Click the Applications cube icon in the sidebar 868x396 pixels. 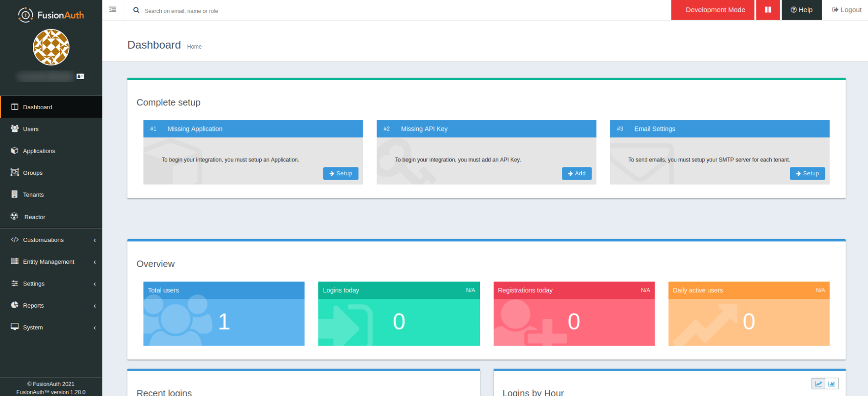pyautogui.click(x=15, y=151)
